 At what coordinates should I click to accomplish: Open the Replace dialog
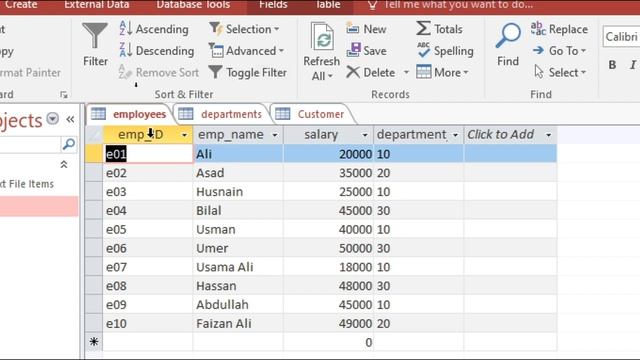[x=559, y=29]
